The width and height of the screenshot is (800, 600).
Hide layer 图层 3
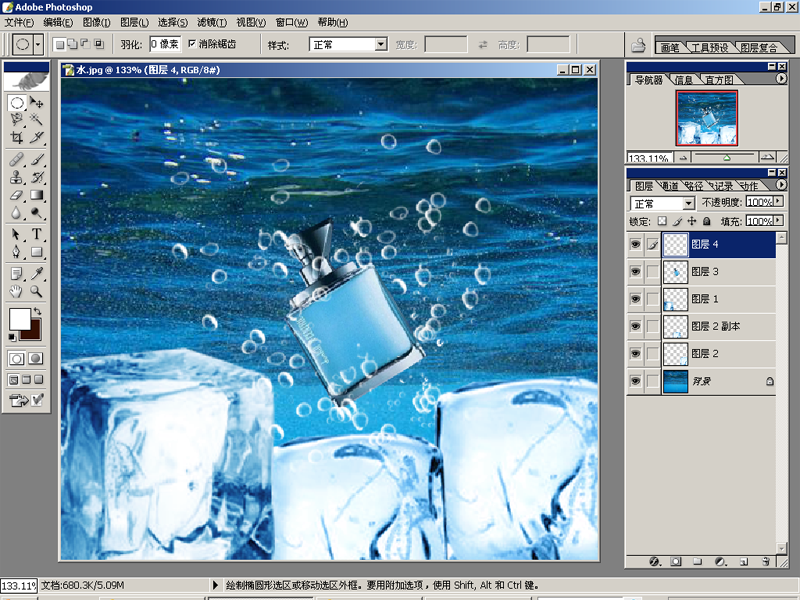[635, 271]
